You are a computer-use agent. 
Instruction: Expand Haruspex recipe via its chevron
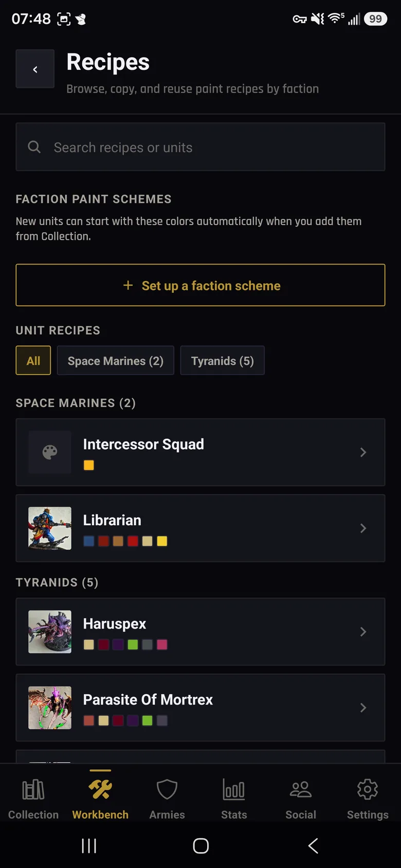(363, 632)
